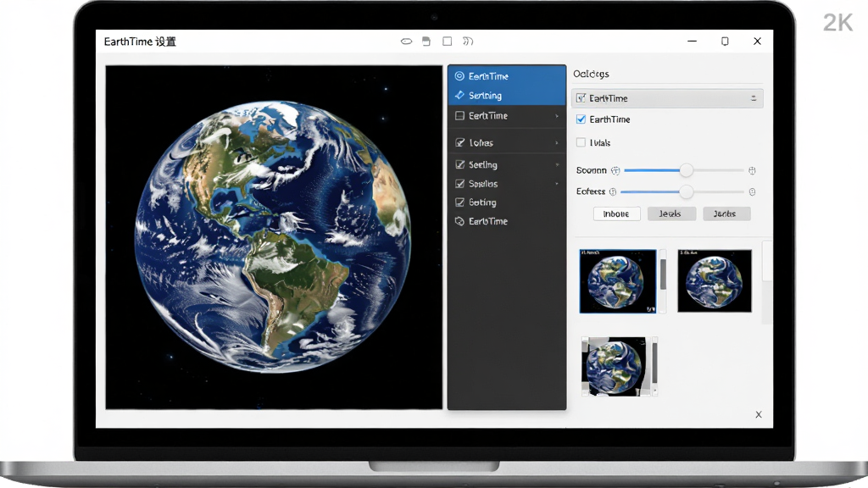Expand the Seeling row chevron
Viewport: 868px width, 488px height.
click(557, 165)
